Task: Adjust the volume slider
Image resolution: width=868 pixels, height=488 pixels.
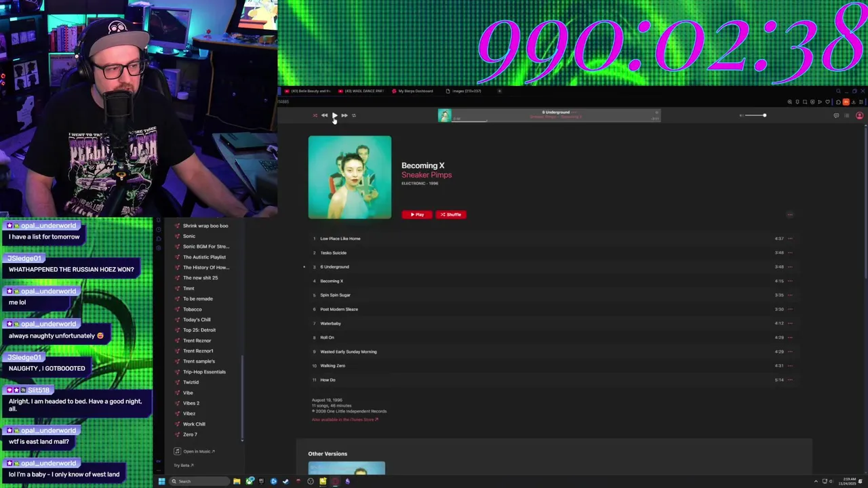Action: coord(755,115)
